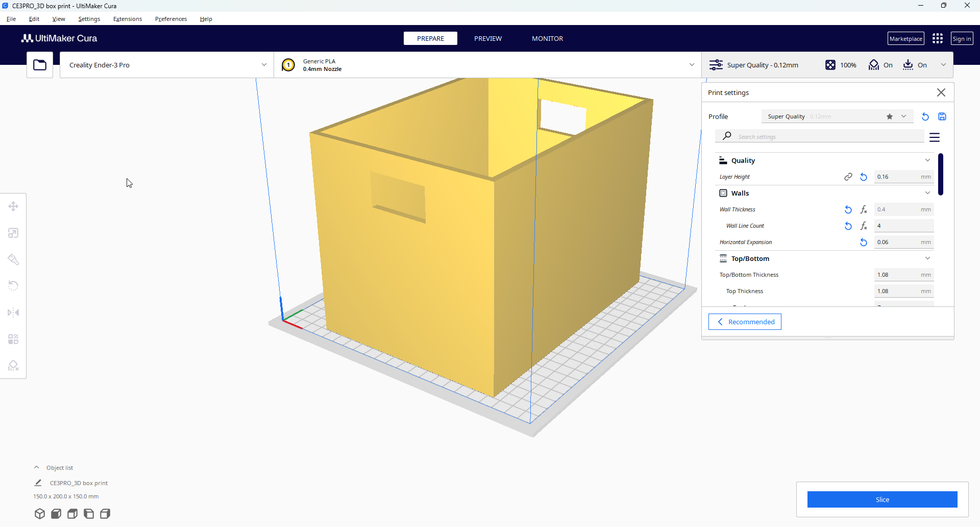
Task: Click the Horizontal Expansion value field
Action: point(904,242)
